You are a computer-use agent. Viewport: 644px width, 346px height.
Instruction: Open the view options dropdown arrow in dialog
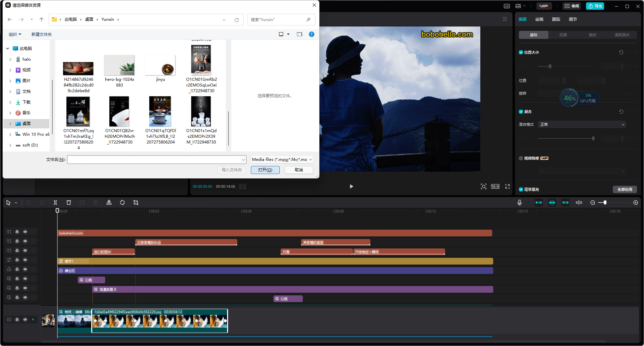288,34
